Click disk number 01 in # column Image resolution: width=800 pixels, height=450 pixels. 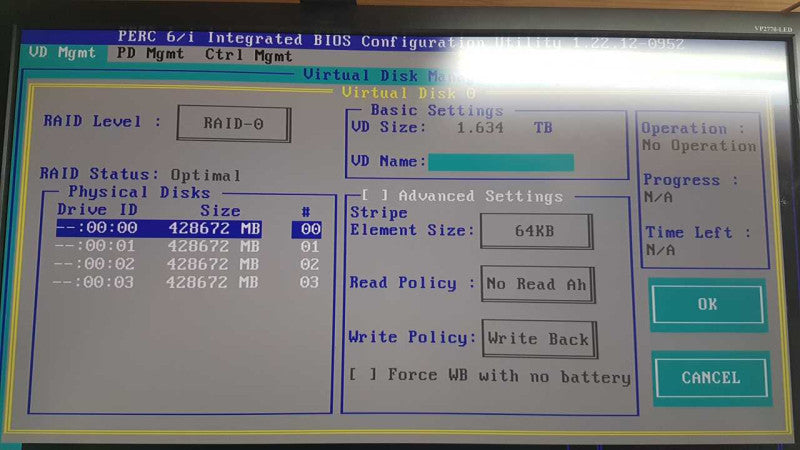tap(310, 247)
